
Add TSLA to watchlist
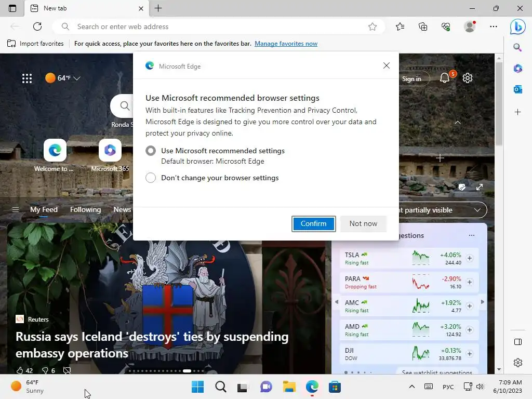pyautogui.click(x=470, y=258)
